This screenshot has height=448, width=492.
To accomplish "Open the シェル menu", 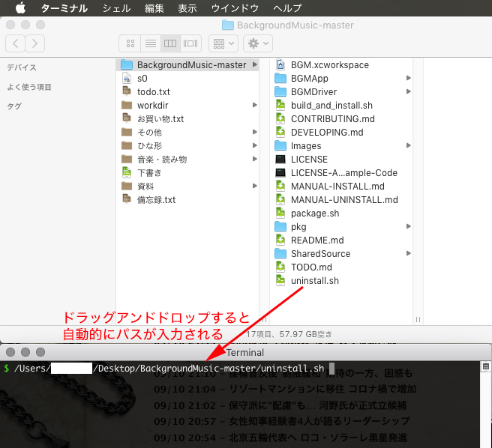I will tap(117, 8).
